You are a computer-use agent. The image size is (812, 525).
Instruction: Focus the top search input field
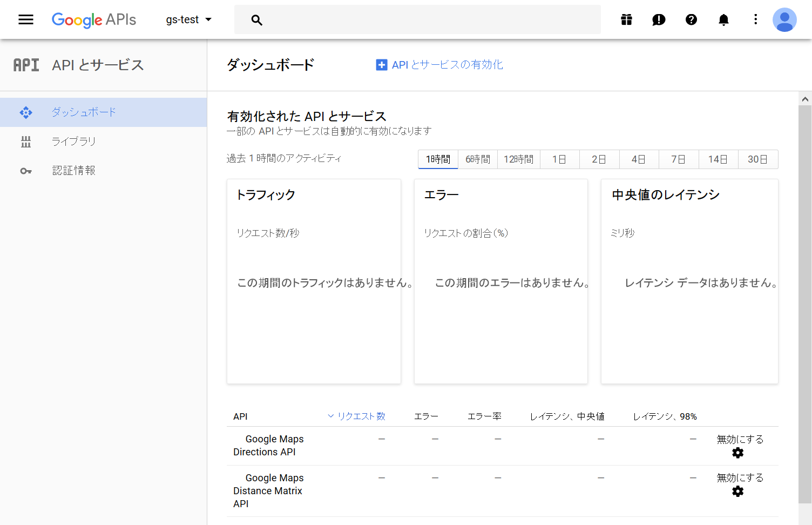[417, 20]
